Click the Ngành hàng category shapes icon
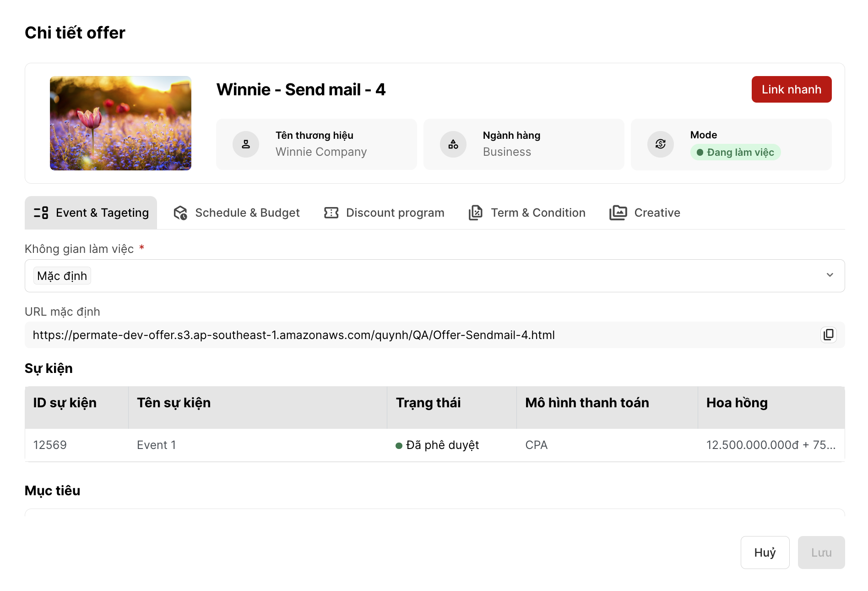The width and height of the screenshot is (868, 591). click(453, 144)
